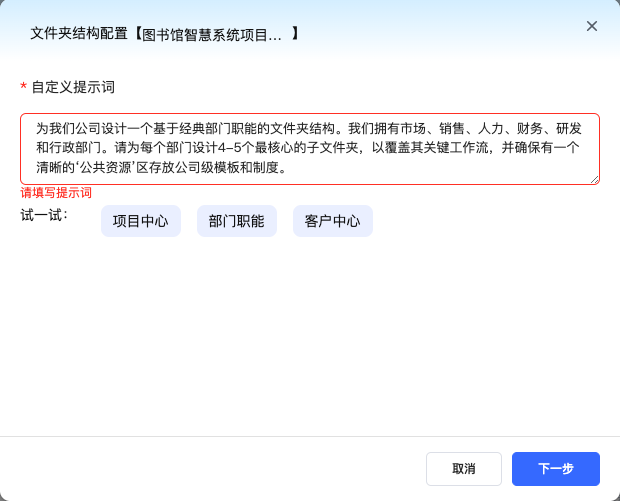
Task: Click the 请填写提示词 error message
Action: 56,193
